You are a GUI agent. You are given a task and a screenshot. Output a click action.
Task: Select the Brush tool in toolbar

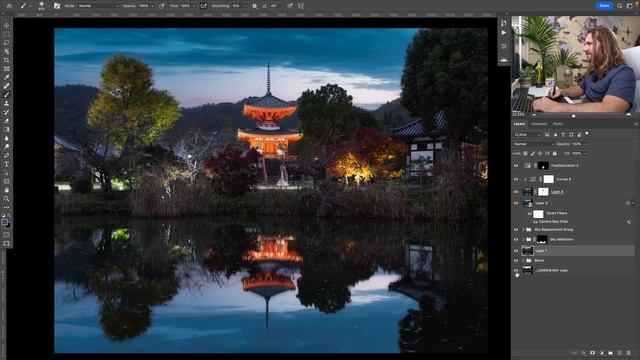tap(7, 95)
